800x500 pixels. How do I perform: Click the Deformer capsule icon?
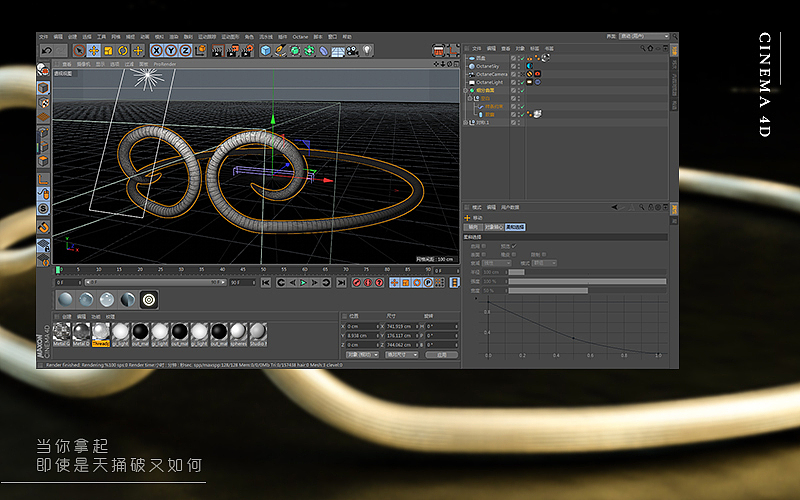tap(323, 51)
